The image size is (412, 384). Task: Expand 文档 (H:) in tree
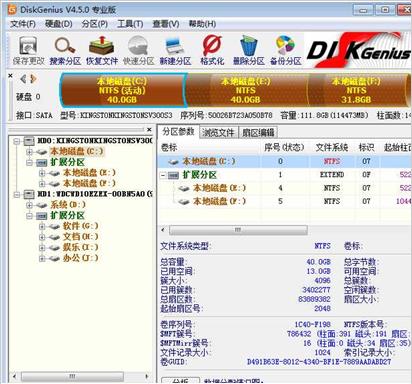(42, 237)
